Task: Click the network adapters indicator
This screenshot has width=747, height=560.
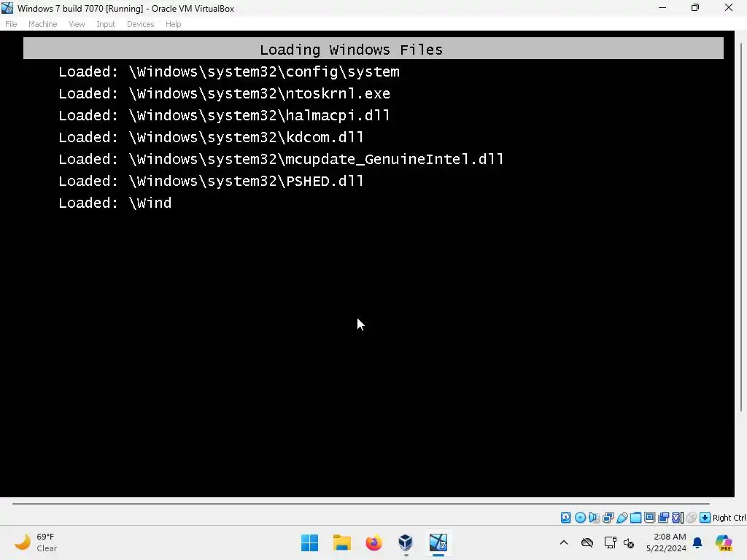Action: coord(608,518)
